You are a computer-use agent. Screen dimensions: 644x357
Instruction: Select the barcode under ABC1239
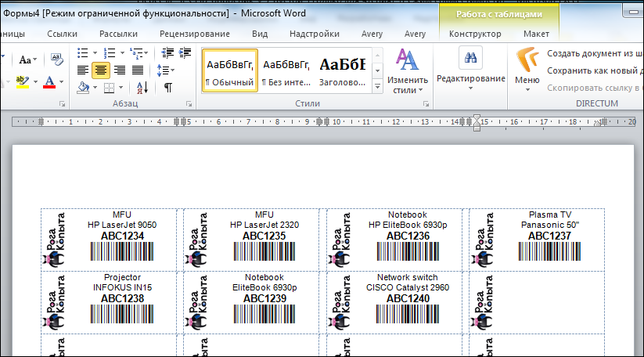pos(264,314)
